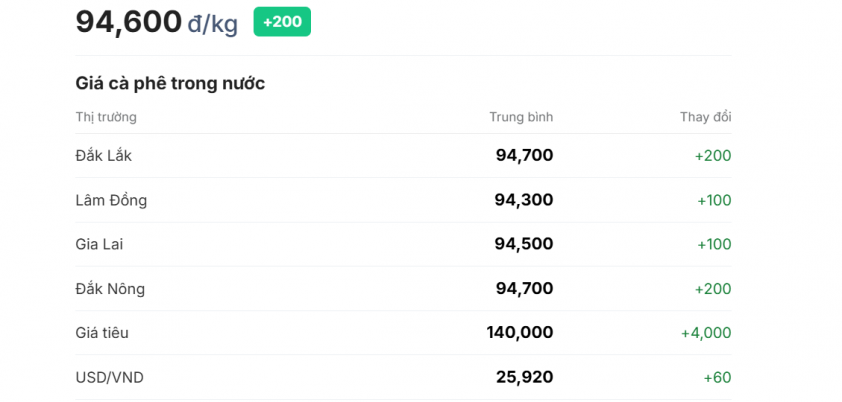Select the Thị trường column header

tap(106, 117)
